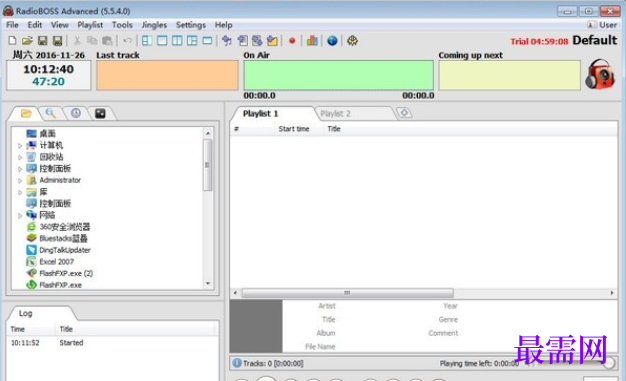Select Excel 2007 in the file tree
The width and height of the screenshot is (626, 381).
[x=56, y=262]
